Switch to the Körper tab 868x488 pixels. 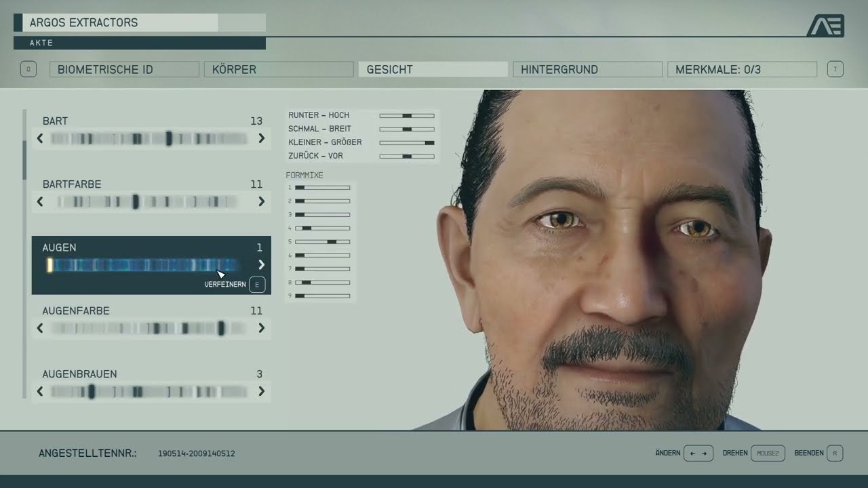coord(279,69)
